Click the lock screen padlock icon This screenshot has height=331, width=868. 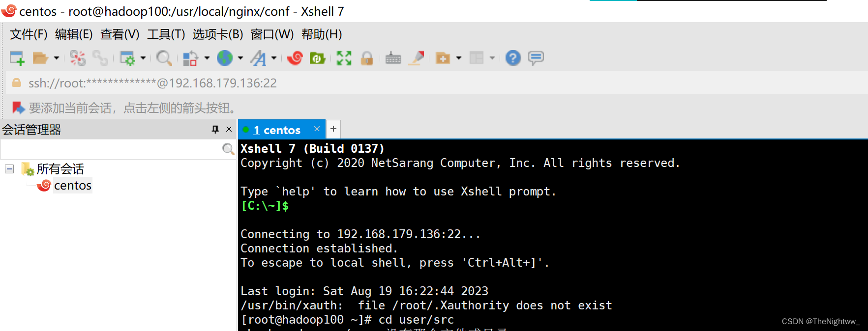(367, 58)
